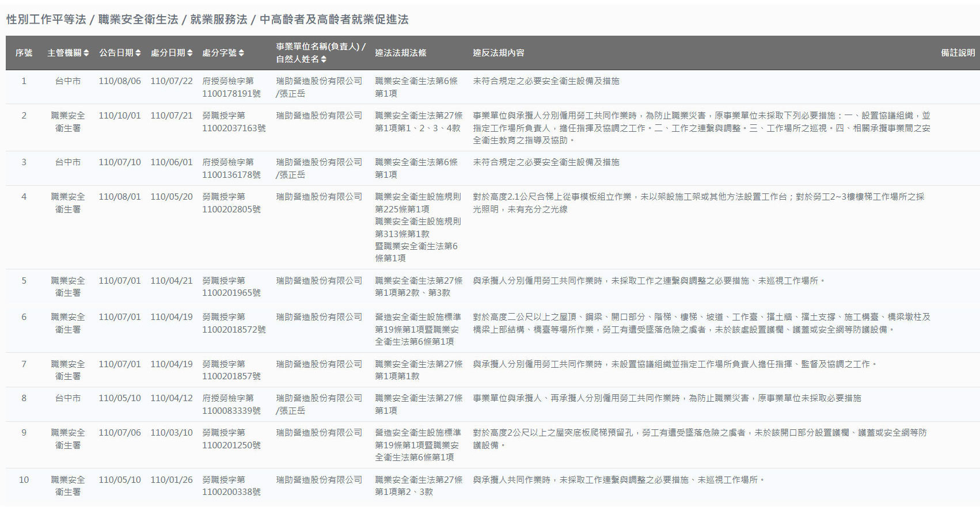Click violation text starting 對於高度2公尺以上之屋突底板爬梯預留孔
Screen dimensions: 980x507
click(700, 439)
